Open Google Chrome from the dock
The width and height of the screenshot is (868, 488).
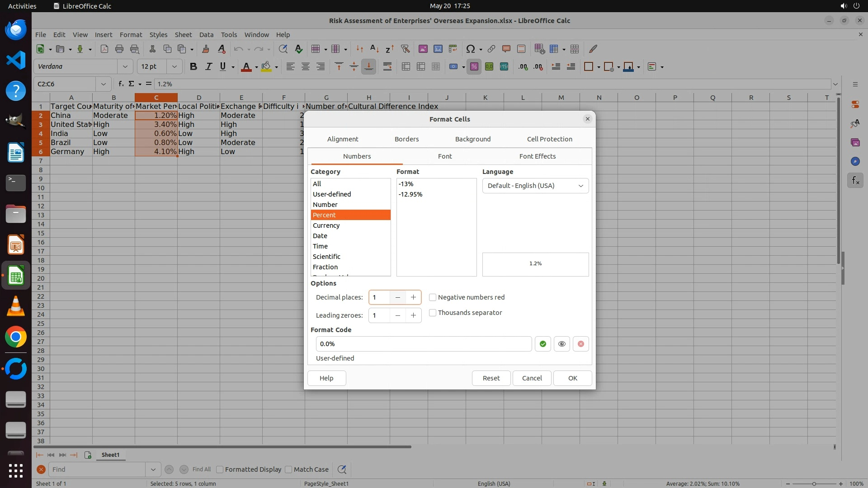click(16, 337)
